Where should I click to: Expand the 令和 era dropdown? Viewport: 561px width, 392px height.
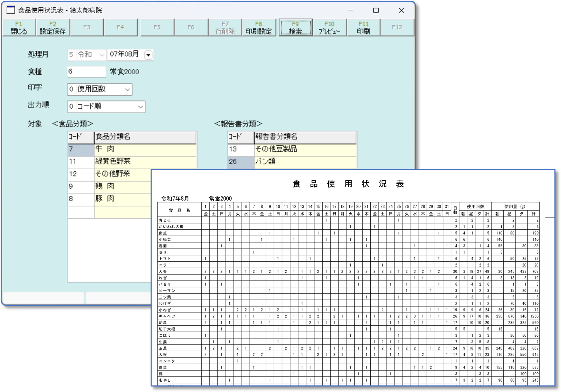(102, 55)
